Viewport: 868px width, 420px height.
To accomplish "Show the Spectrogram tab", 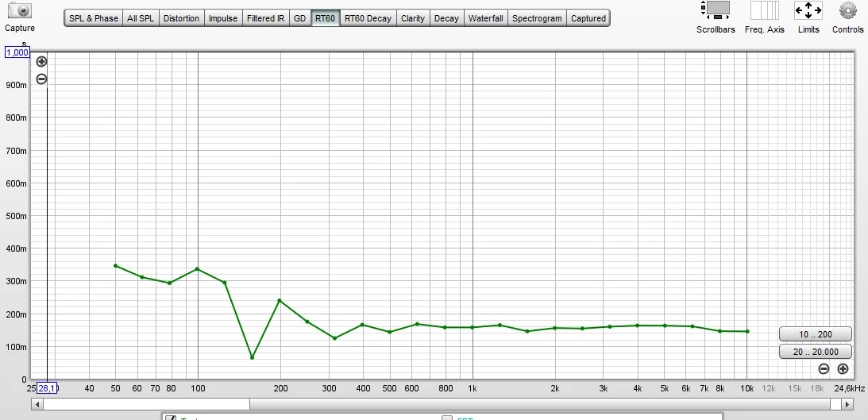I will tap(537, 18).
